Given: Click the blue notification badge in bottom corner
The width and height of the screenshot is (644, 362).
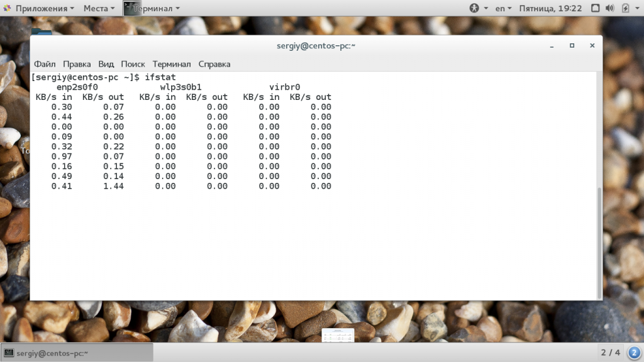Looking at the screenshot, I should tap(634, 352).
